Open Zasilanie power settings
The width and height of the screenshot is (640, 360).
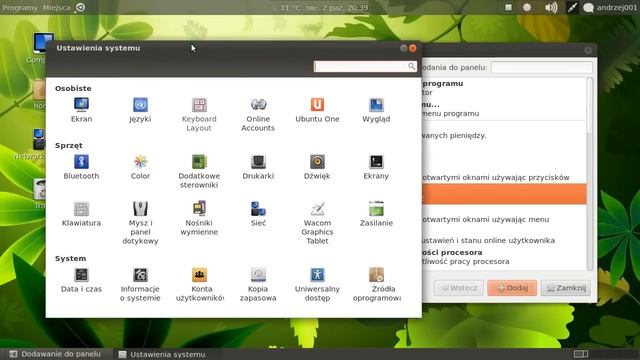coord(376,214)
